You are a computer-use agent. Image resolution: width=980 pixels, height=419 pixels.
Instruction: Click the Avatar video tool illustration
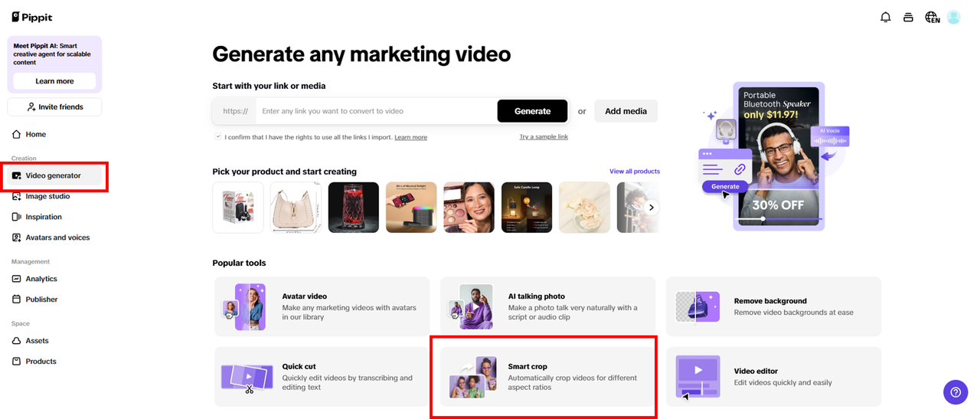244,306
